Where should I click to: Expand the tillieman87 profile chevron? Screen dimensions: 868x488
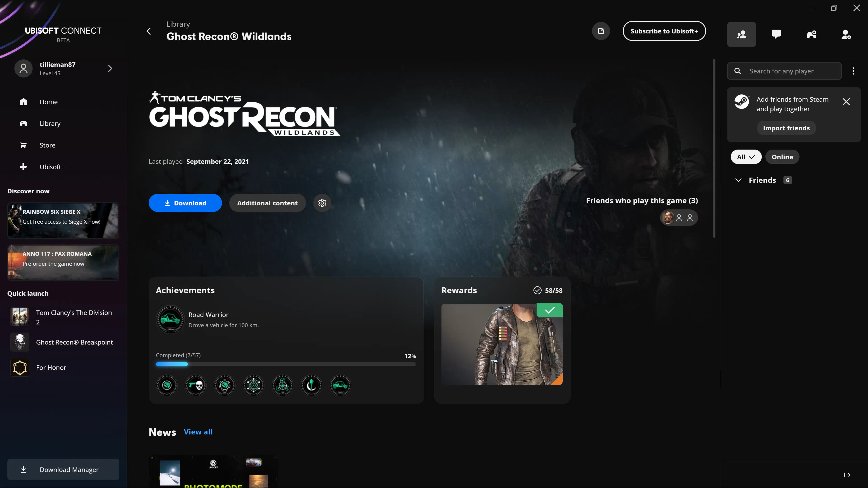[x=110, y=69]
